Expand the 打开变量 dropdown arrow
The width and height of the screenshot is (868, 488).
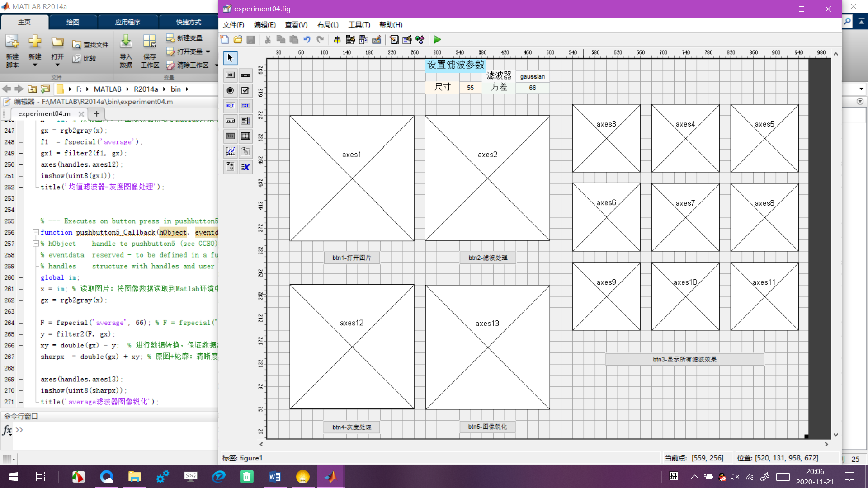(208, 52)
